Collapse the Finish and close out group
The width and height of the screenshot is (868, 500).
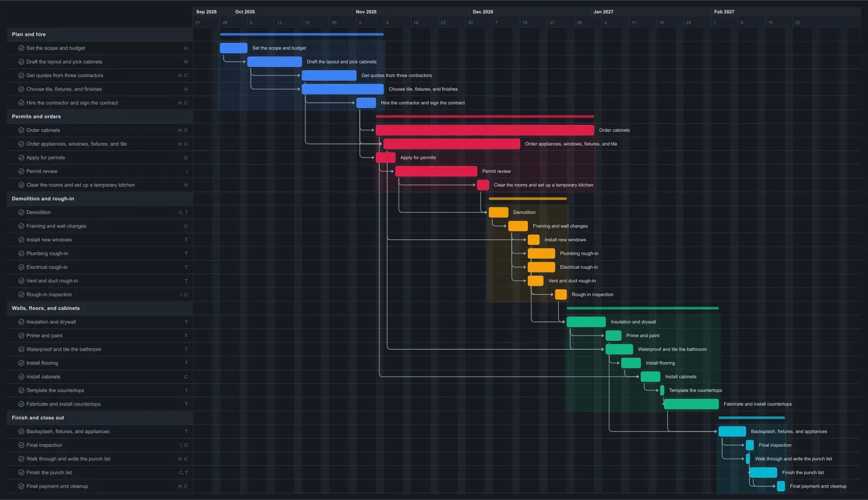(100, 417)
